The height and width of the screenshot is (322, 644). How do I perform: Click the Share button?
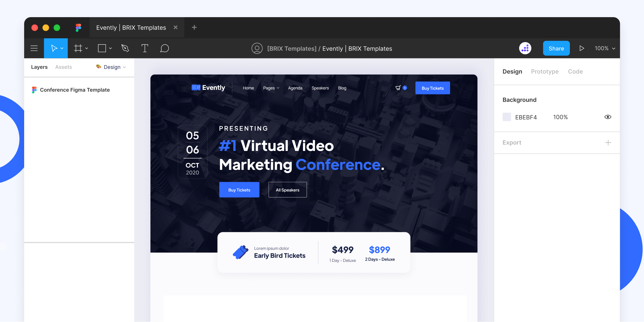coord(556,48)
